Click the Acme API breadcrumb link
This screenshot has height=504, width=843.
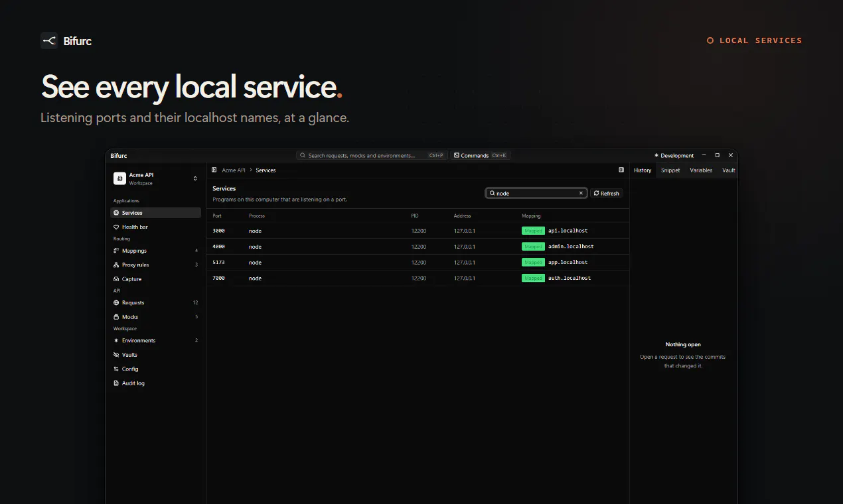click(x=234, y=170)
